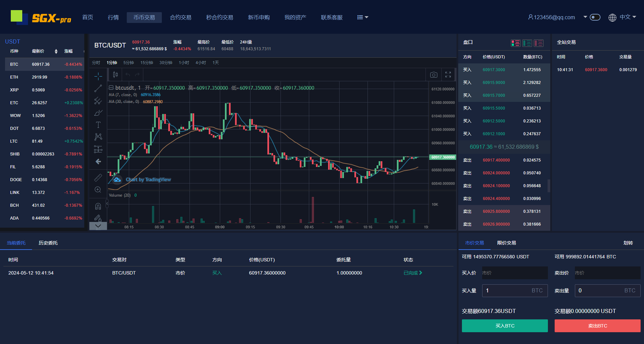This screenshot has height=344, width=644.
Task: Focus the 卖出量 sell amount field
Action: (608, 291)
